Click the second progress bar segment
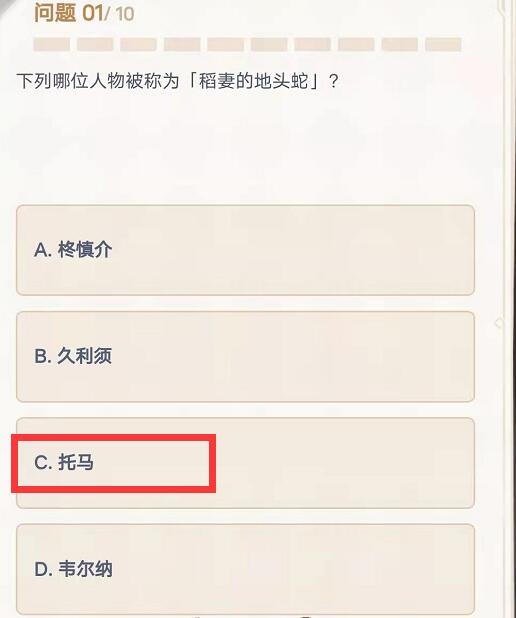This screenshot has height=618, width=516. point(95,45)
